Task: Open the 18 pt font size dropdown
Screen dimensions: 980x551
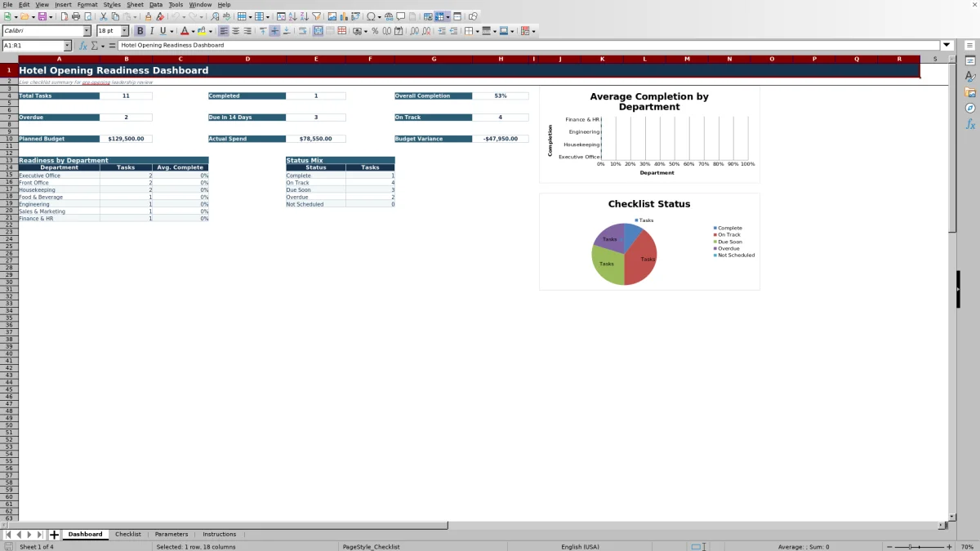Action: point(124,31)
